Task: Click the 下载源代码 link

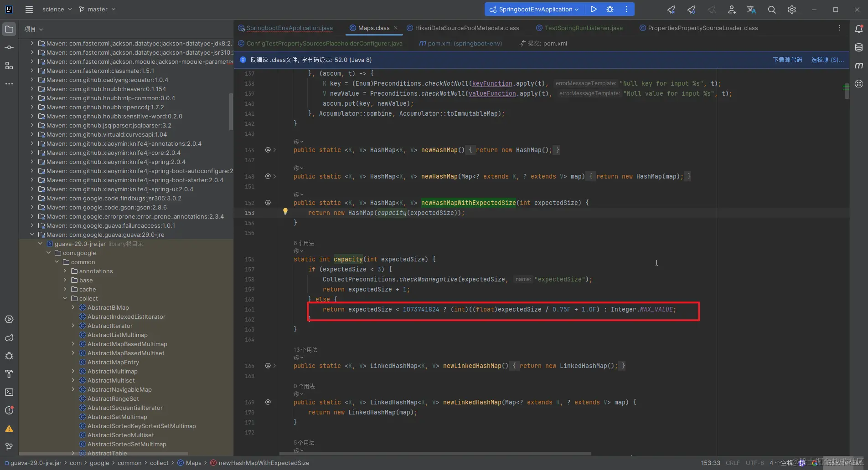Action: coord(787,60)
